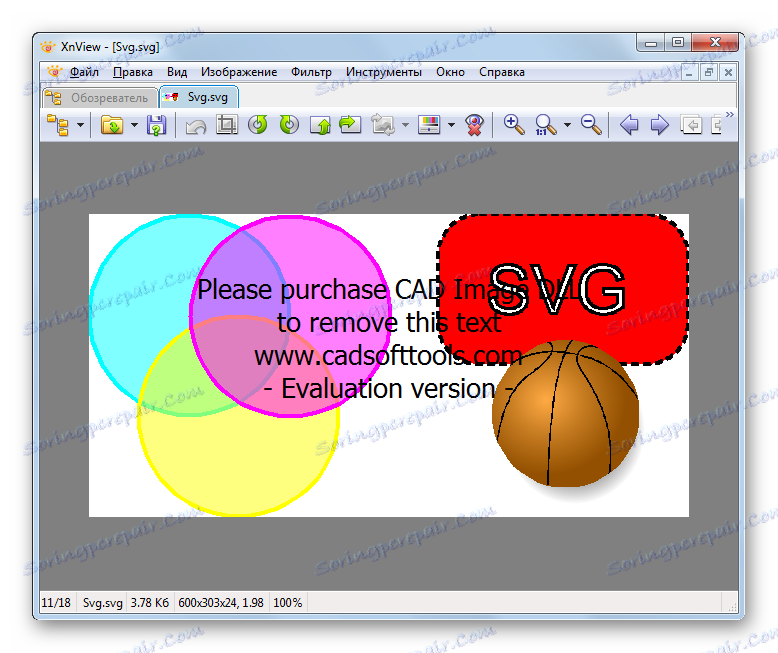778x653 pixels.
Task: Click the XnView title bar icon
Action: [x=47, y=47]
